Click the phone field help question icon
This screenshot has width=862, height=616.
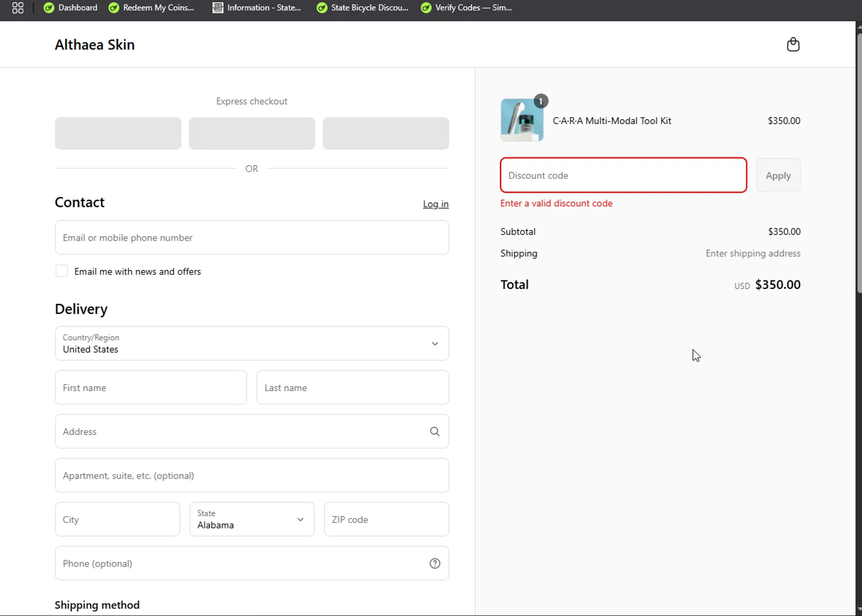point(435,563)
